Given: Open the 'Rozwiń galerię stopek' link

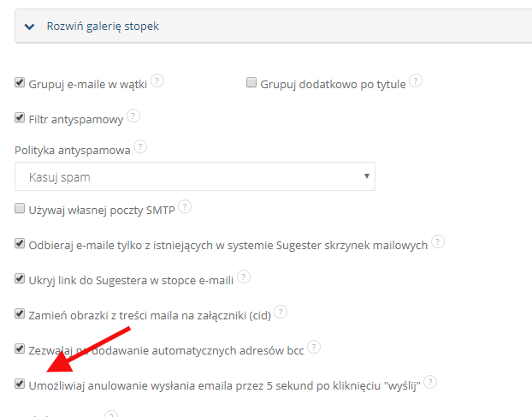Looking at the screenshot, I should click(103, 27).
